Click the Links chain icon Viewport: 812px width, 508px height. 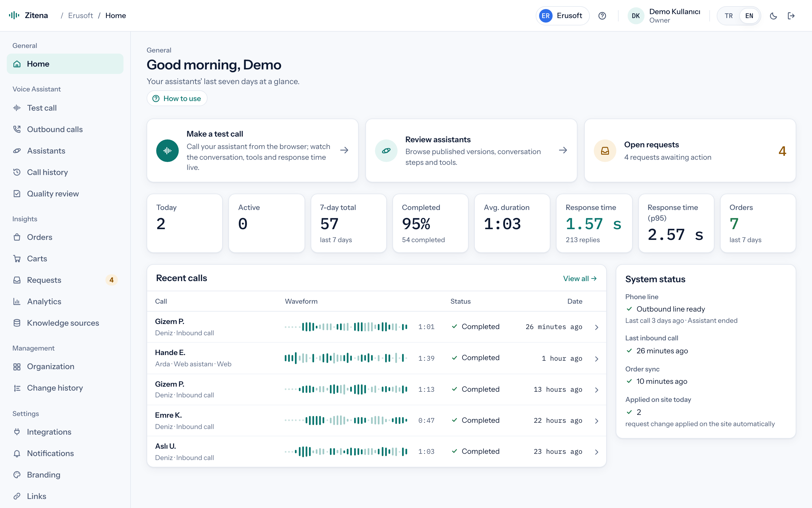click(x=17, y=497)
